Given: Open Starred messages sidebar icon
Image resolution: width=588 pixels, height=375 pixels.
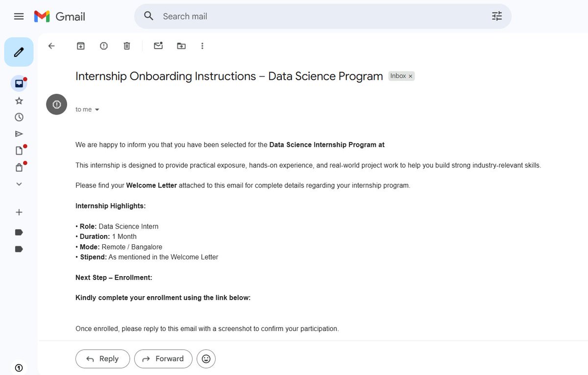Looking at the screenshot, I should 19,101.
